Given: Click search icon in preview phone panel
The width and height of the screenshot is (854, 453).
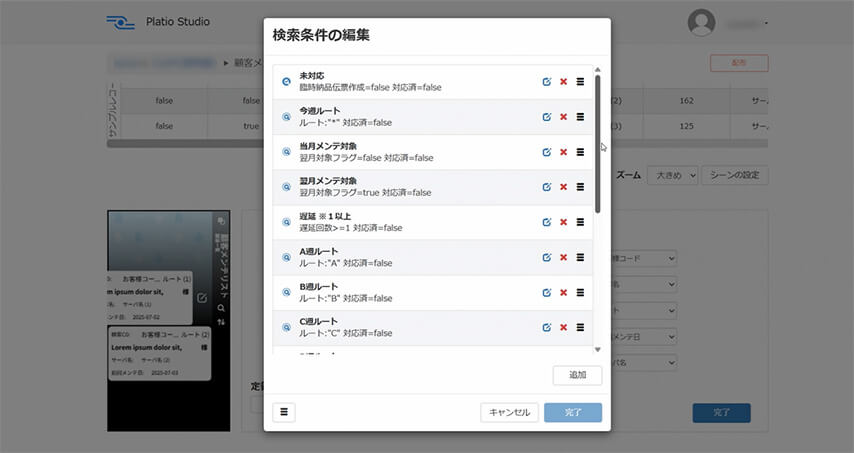Looking at the screenshot, I should [221, 308].
